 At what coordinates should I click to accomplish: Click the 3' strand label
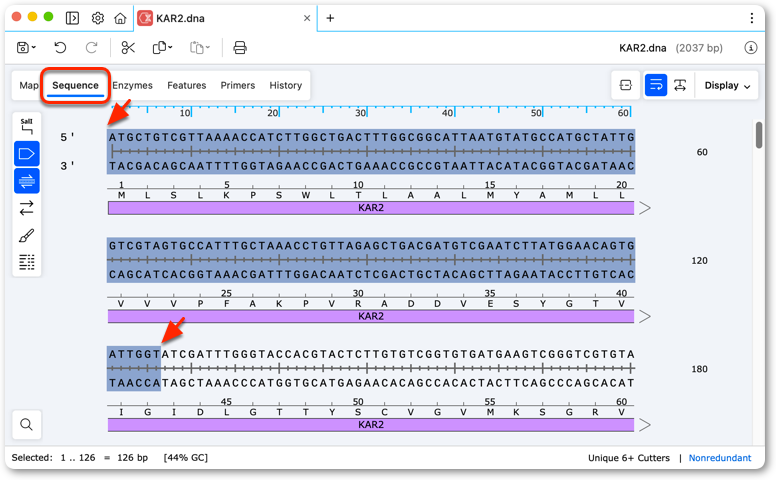point(67,166)
